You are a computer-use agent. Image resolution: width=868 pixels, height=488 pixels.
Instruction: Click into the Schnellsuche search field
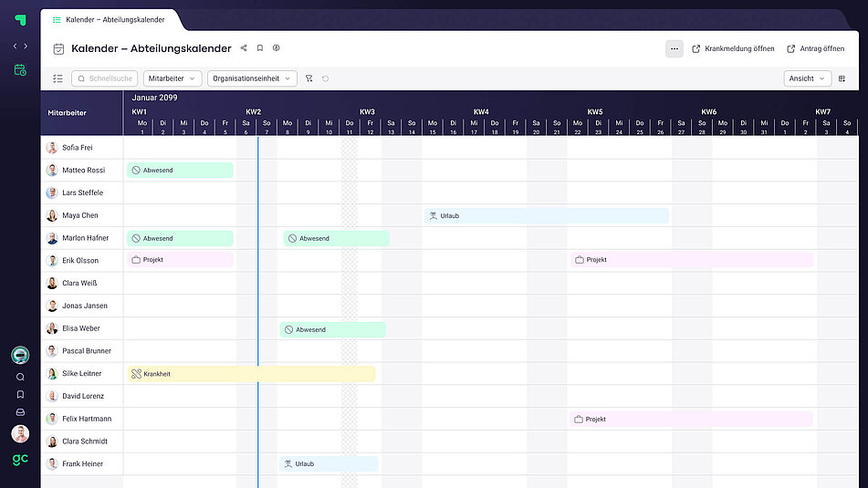coord(104,78)
